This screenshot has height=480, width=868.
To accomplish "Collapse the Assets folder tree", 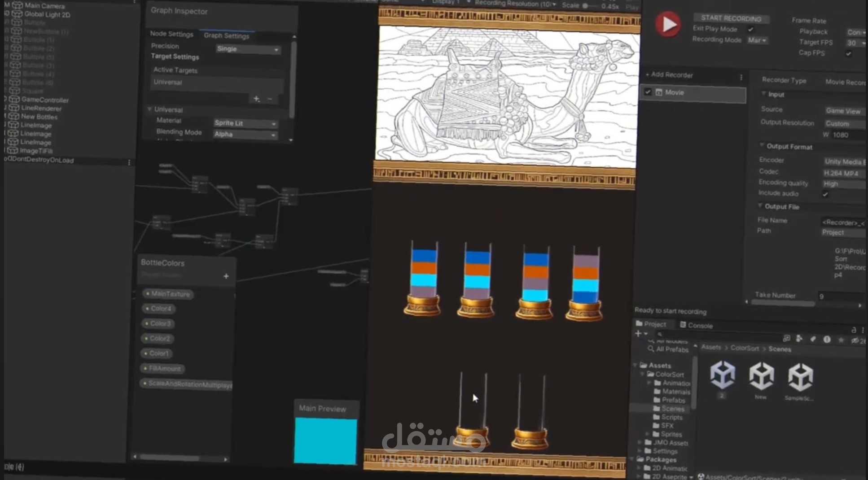I will click(635, 365).
